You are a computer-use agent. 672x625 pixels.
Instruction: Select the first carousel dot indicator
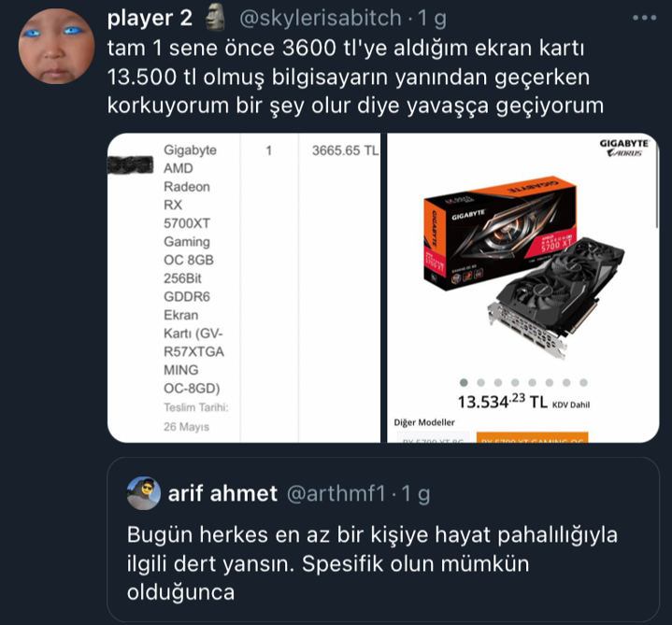(464, 382)
